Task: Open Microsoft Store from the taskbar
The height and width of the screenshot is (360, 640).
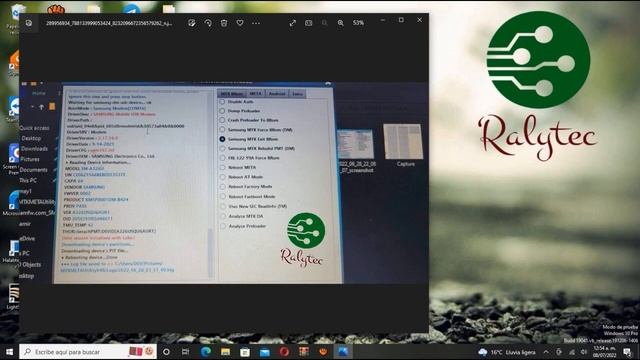Action: click(x=244, y=351)
